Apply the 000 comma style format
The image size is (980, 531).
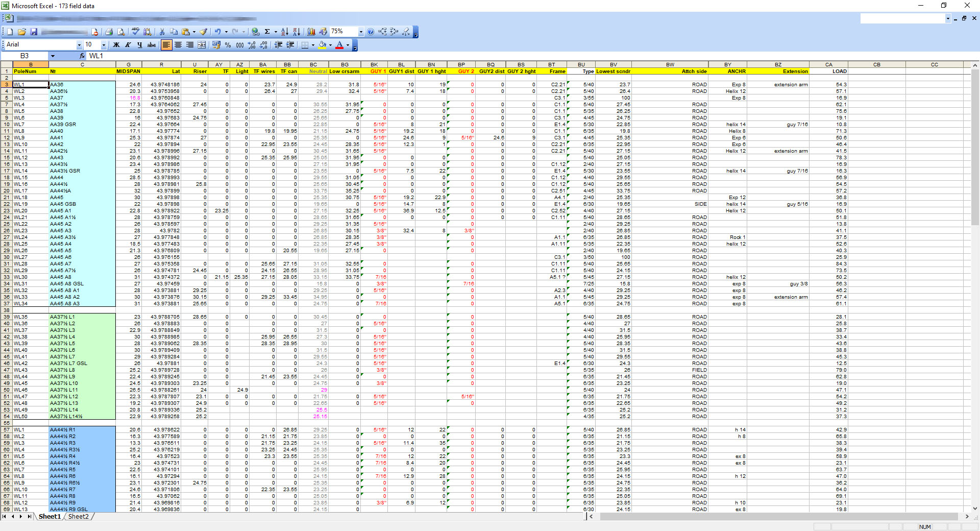pos(239,45)
